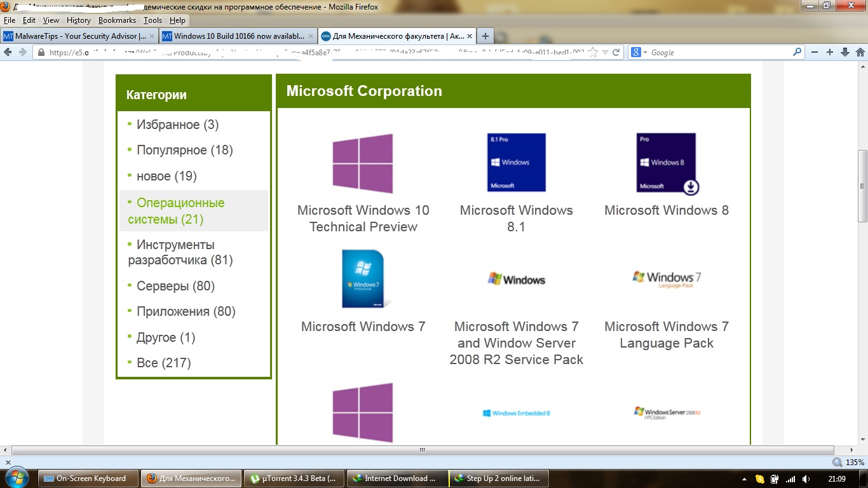Switch to On-Screen Keyboard in taskbar
The height and width of the screenshot is (488, 868).
(88, 478)
